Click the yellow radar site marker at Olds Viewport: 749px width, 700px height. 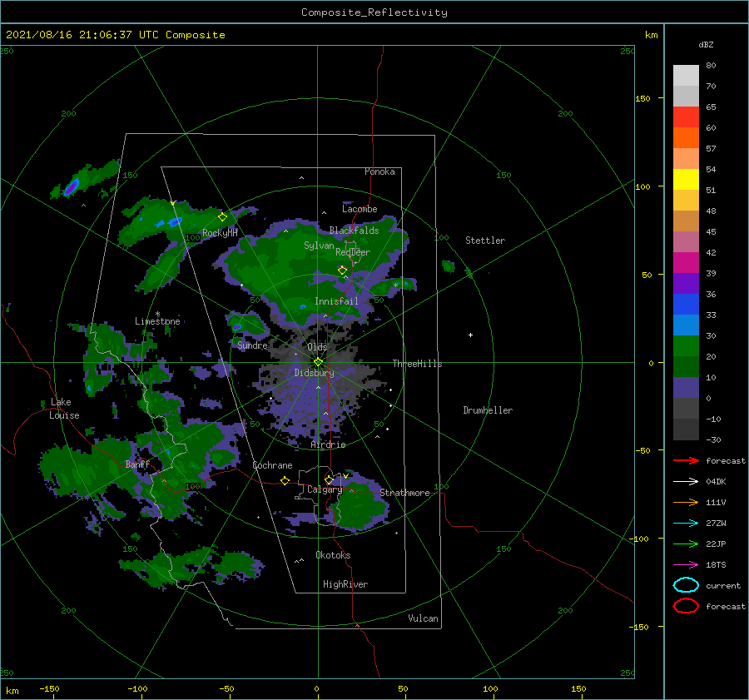coord(318,362)
